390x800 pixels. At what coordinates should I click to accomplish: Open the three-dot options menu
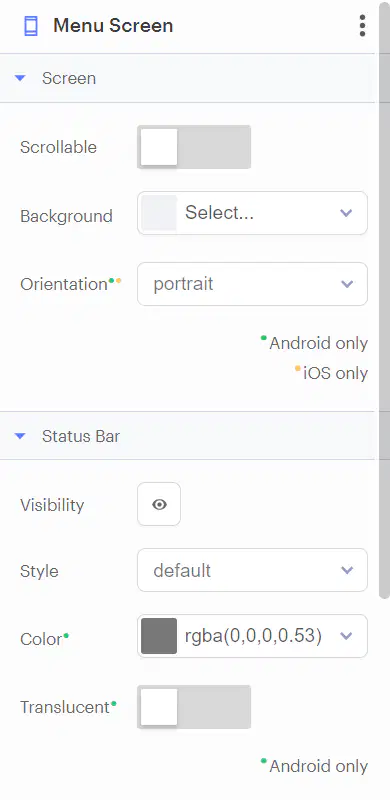coord(362,26)
